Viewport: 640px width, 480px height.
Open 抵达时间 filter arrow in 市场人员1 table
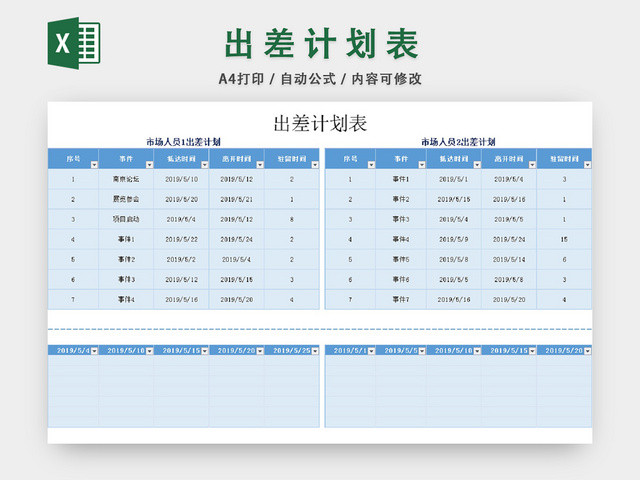coord(205,165)
